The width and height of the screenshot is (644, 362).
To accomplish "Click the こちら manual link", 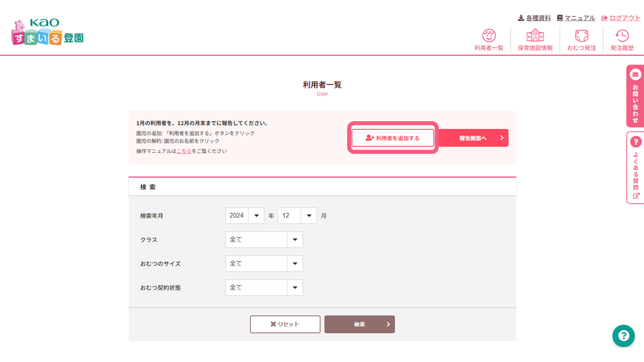I will click(x=184, y=151).
